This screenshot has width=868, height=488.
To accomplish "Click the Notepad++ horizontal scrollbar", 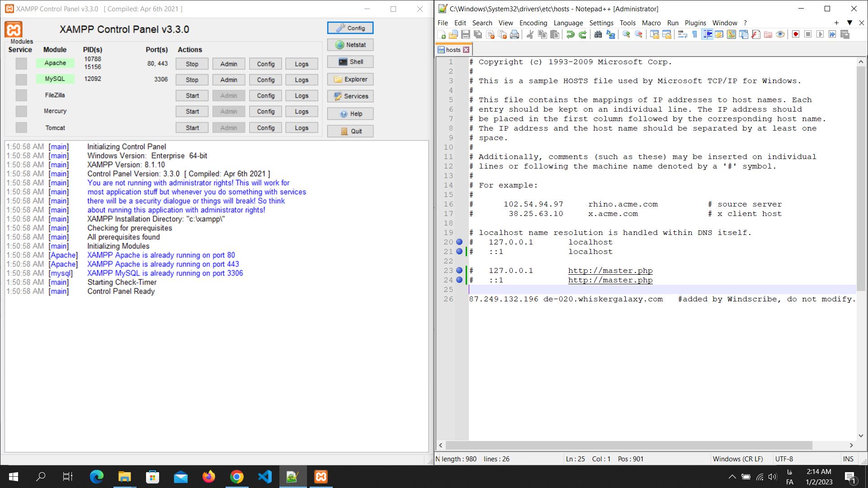I will (628, 445).
